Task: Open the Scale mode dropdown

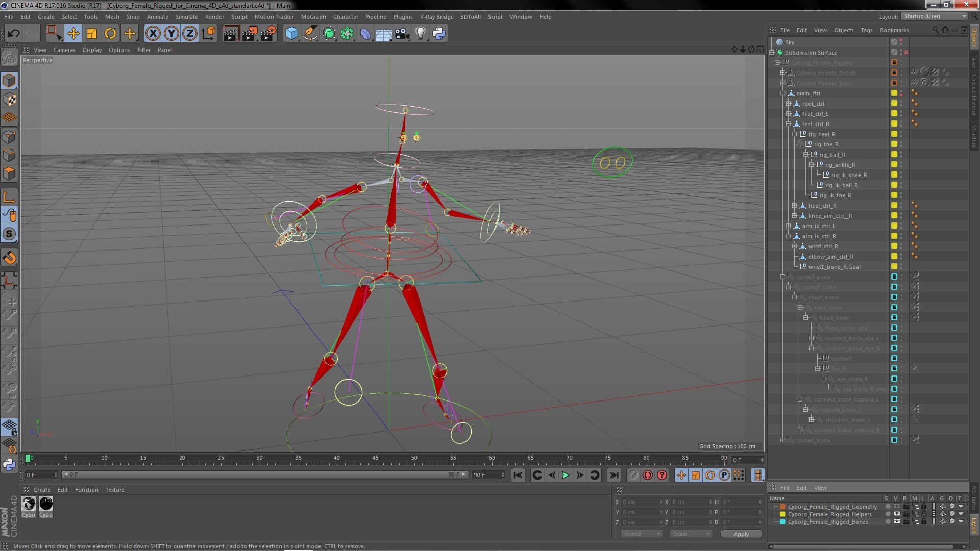Action: point(691,534)
